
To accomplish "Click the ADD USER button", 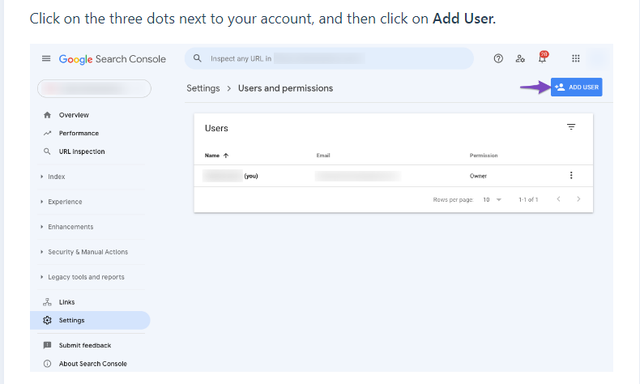I will coord(576,87).
